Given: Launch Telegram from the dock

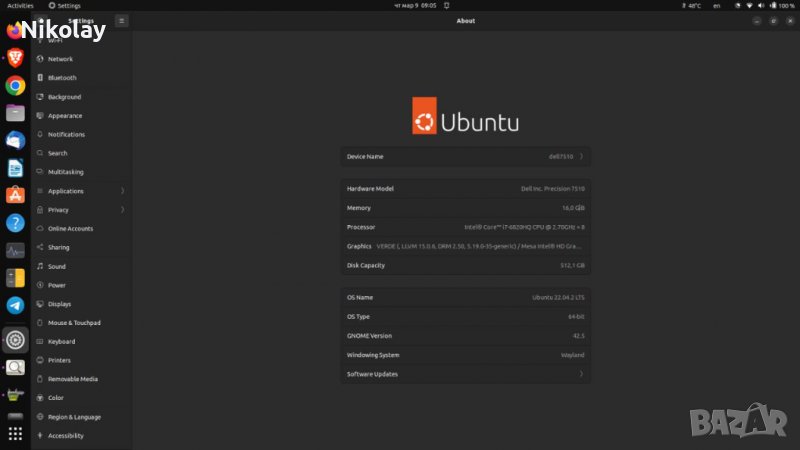Looking at the screenshot, I should tap(15, 305).
